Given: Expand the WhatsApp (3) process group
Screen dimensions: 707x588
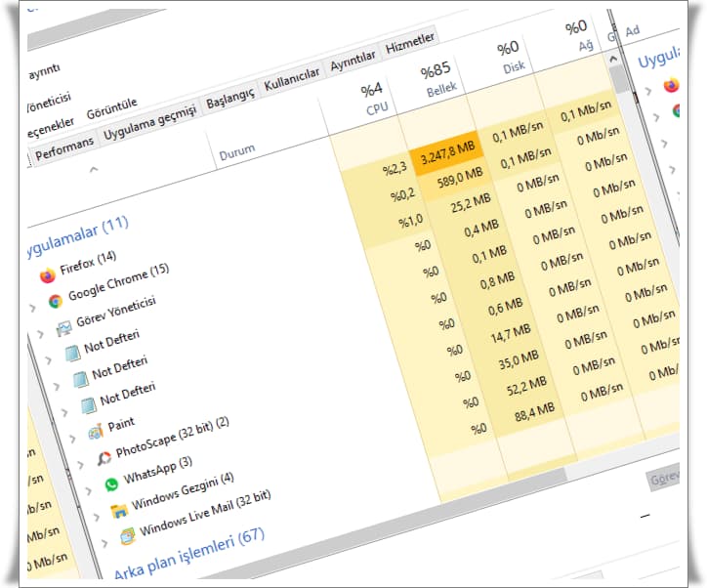Looking at the screenshot, I should pos(88,491).
